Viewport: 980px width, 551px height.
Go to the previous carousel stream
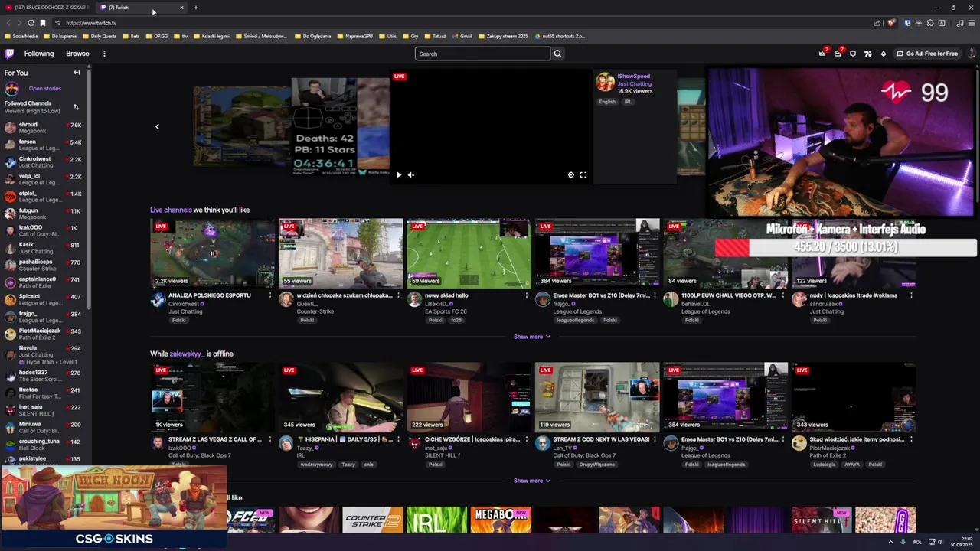[x=157, y=126]
